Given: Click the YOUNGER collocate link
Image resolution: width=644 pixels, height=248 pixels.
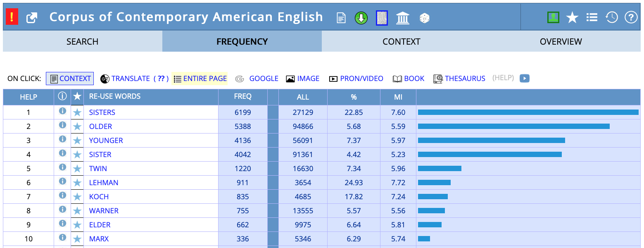Looking at the screenshot, I should (106, 141).
